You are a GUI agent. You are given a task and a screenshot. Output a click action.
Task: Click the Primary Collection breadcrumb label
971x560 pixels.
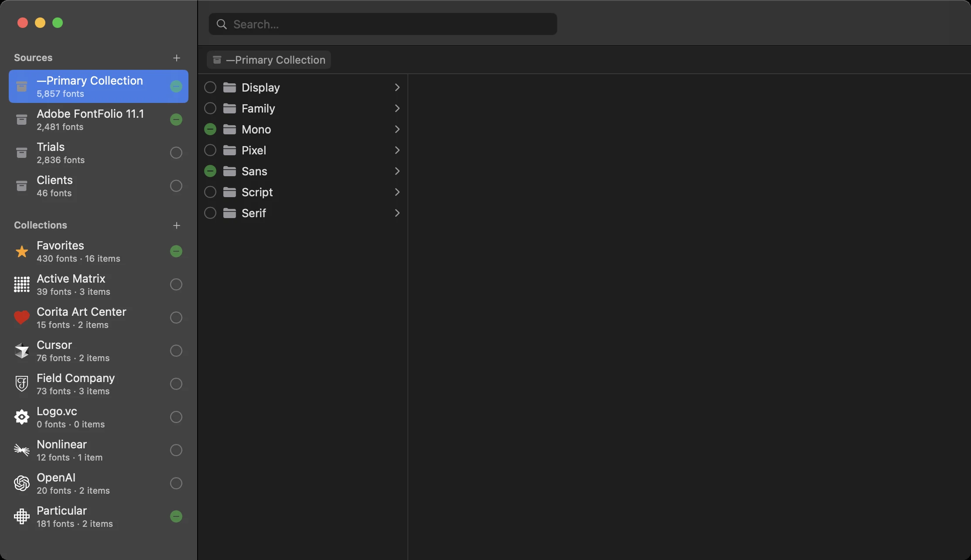pyautogui.click(x=276, y=60)
